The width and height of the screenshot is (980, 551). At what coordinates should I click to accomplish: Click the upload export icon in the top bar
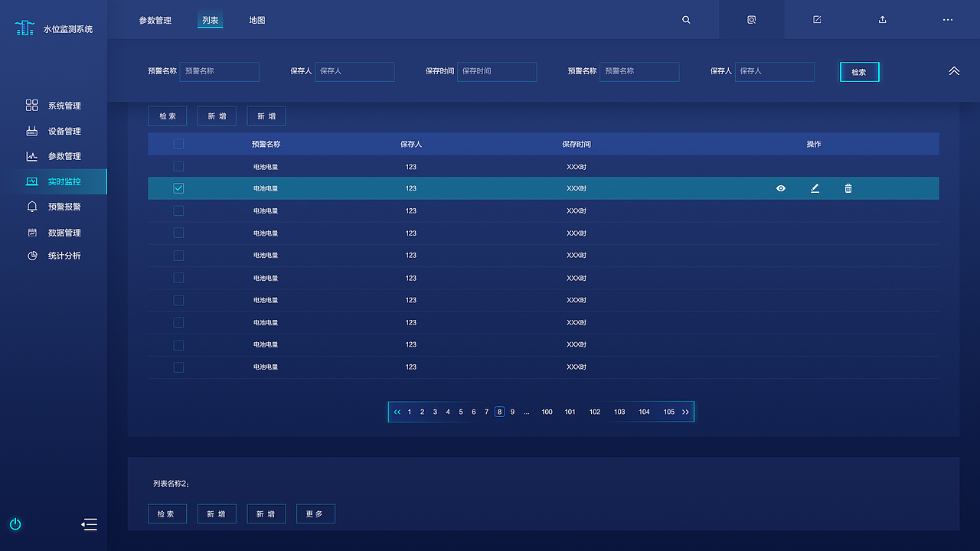point(882,20)
